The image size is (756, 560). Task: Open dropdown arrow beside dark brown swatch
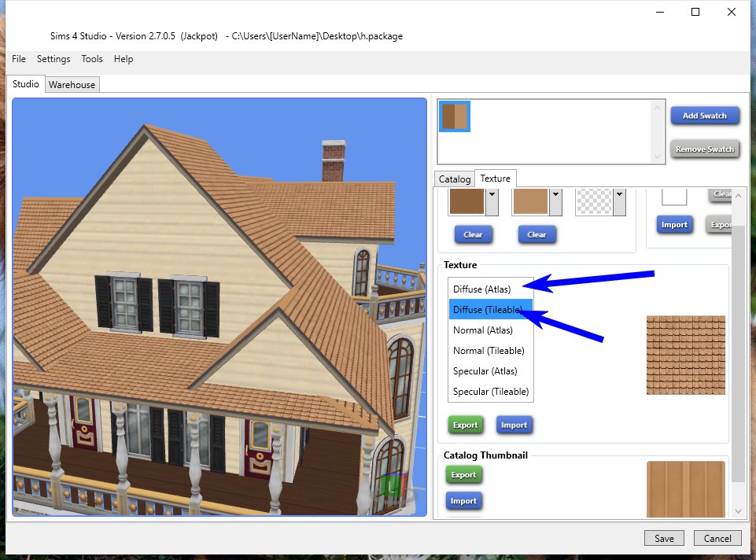pyautogui.click(x=492, y=201)
